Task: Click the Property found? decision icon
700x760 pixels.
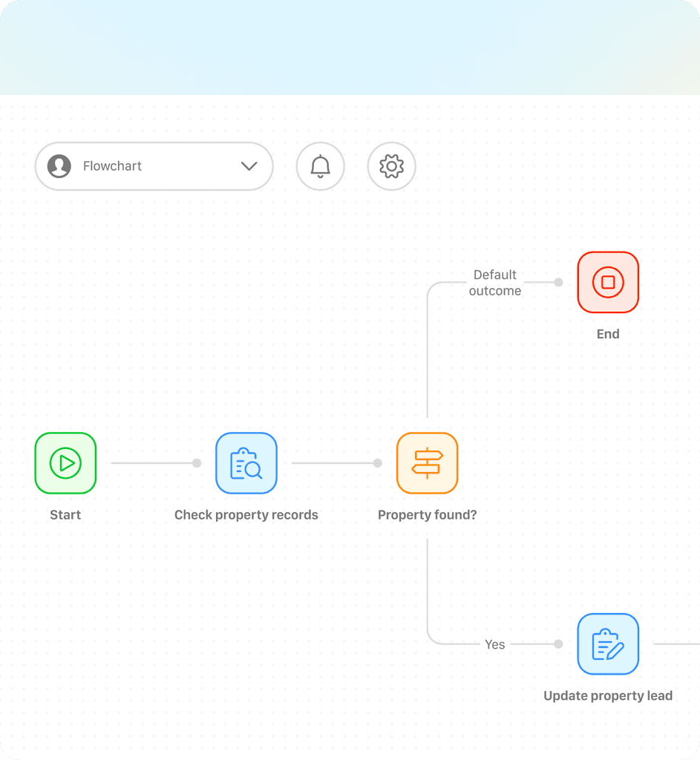Action: pos(427,463)
